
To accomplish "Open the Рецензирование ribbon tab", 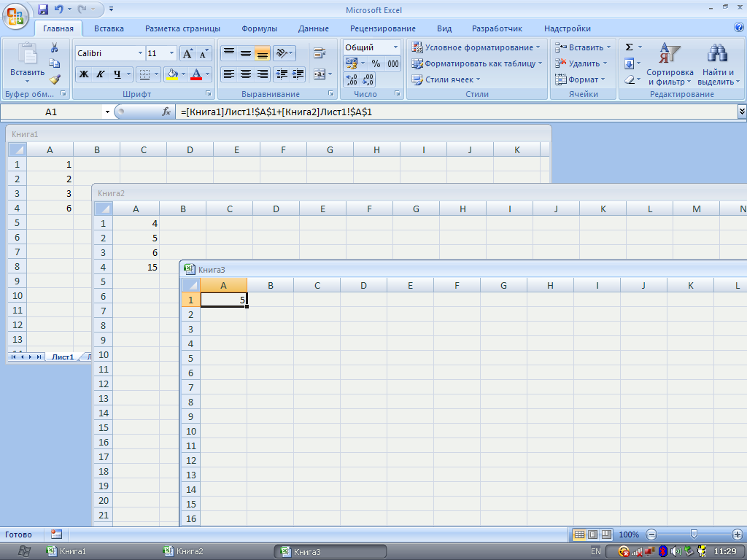I will 382,28.
